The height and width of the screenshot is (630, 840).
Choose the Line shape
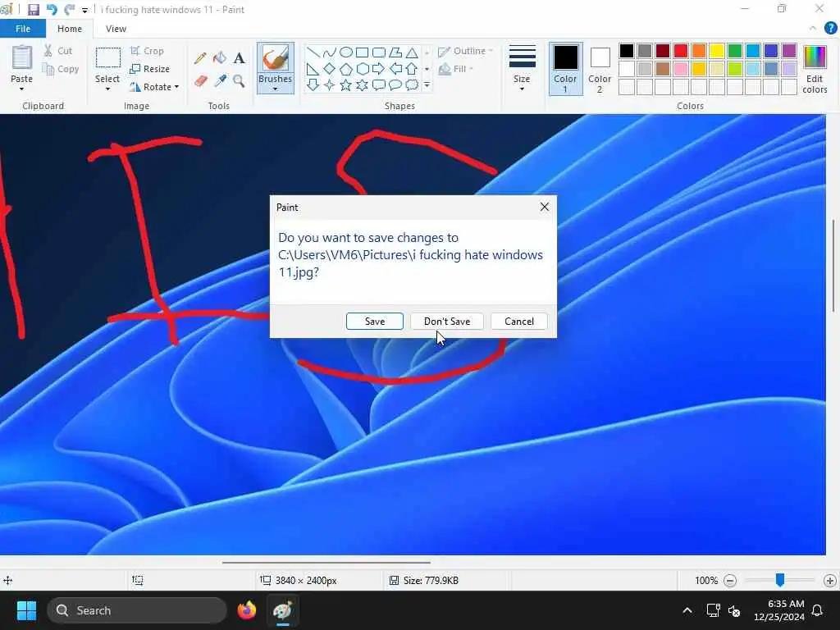[313, 52]
